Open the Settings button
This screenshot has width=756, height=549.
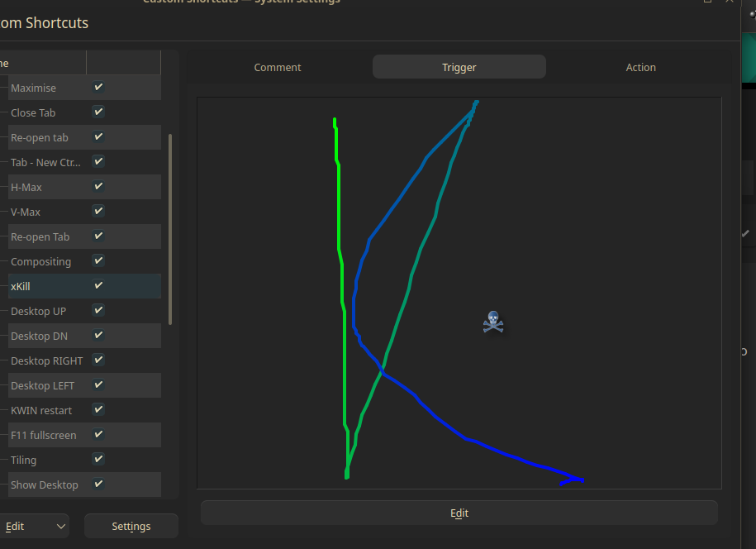[131, 526]
